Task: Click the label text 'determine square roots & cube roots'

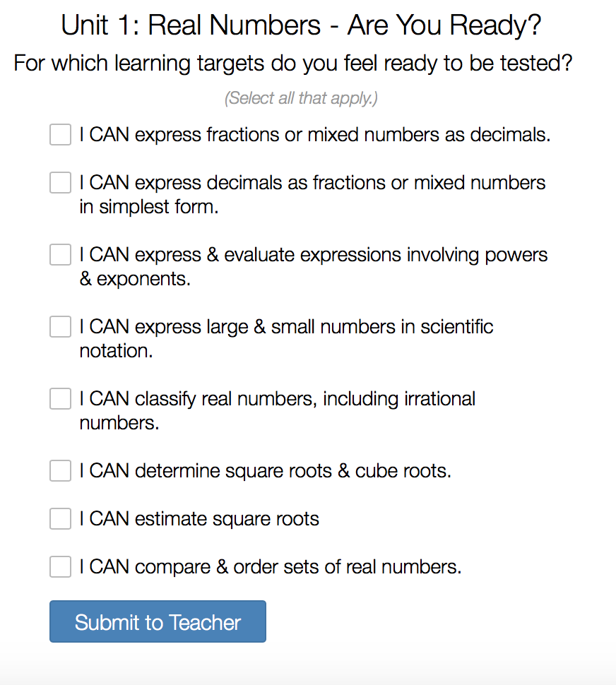Action: pos(265,471)
